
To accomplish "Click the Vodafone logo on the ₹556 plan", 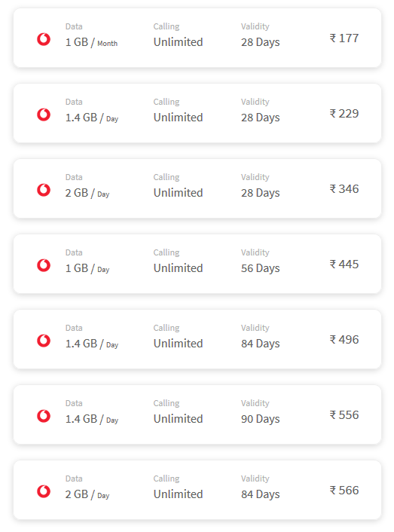I will pos(44,416).
